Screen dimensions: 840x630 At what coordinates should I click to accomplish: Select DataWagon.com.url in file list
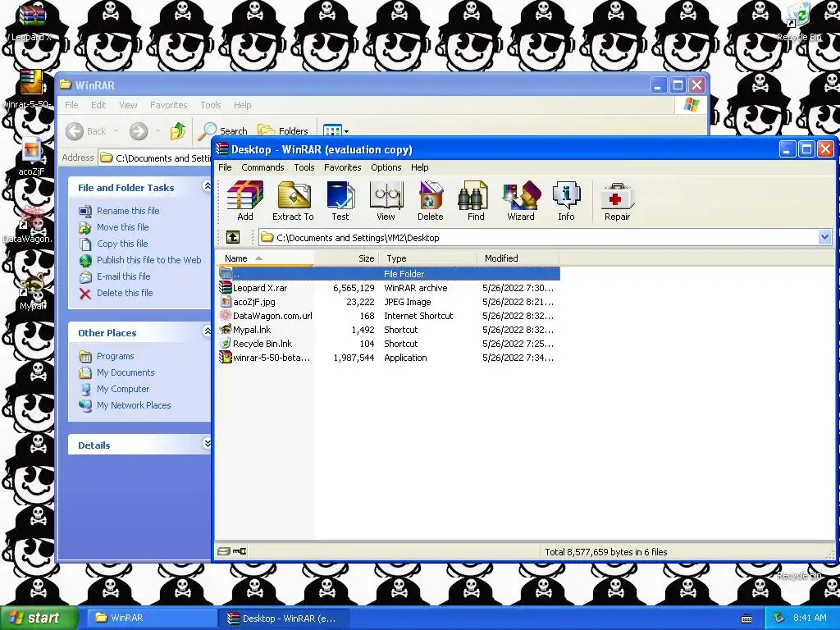388,316
